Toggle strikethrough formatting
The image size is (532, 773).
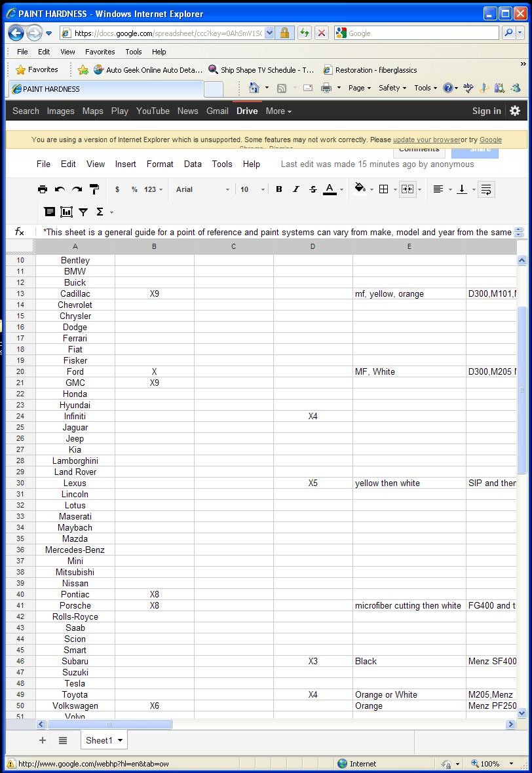[313, 189]
